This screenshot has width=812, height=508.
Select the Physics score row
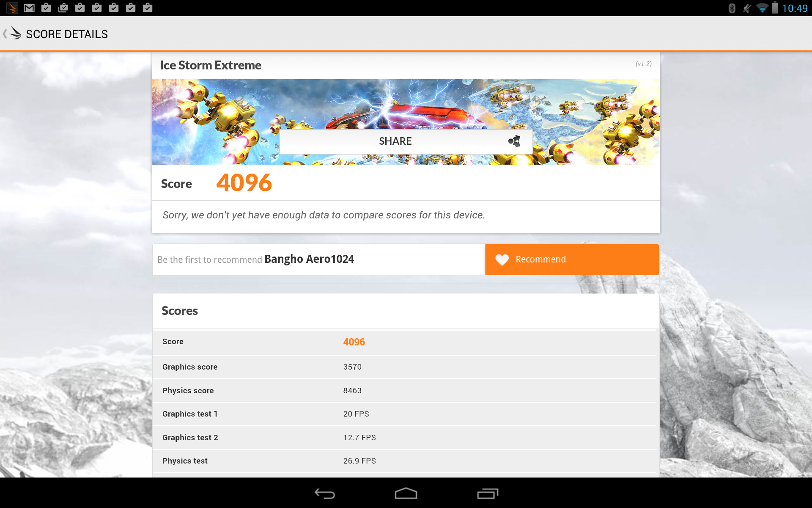[405, 391]
